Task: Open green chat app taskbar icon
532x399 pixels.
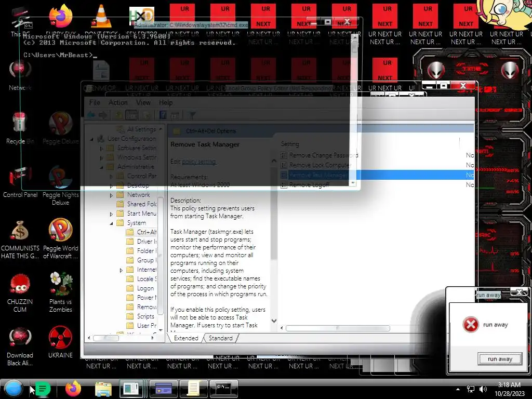Action: 43,389
